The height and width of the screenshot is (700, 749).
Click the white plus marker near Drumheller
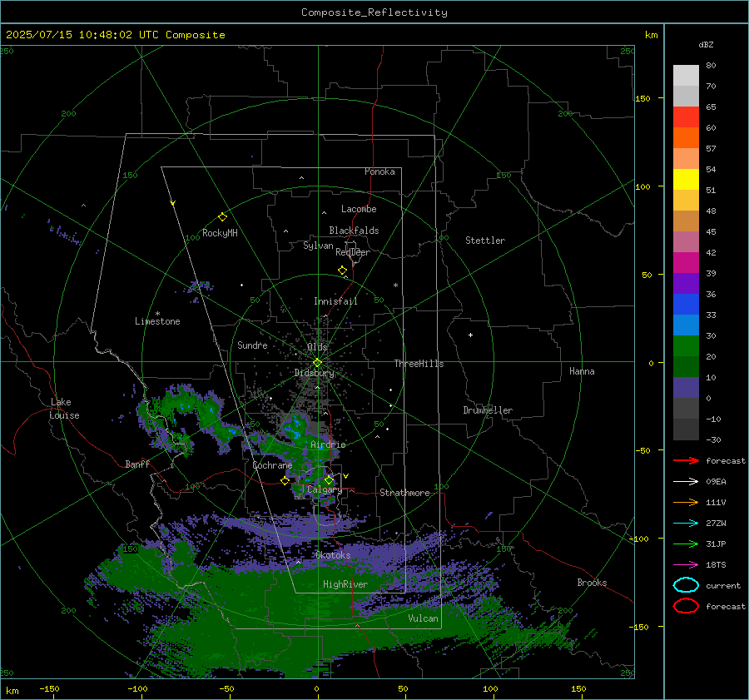(470, 335)
